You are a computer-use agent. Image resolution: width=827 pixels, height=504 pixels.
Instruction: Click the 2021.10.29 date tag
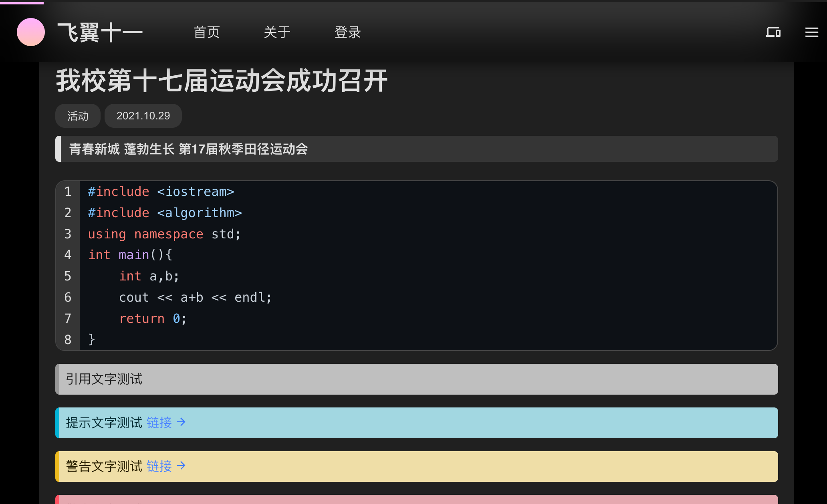143,116
